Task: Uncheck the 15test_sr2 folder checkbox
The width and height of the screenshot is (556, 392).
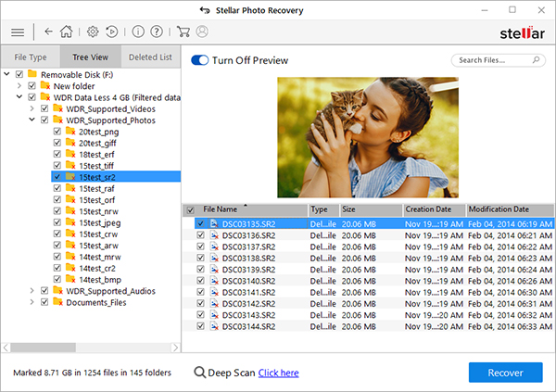Action: pyautogui.click(x=57, y=176)
